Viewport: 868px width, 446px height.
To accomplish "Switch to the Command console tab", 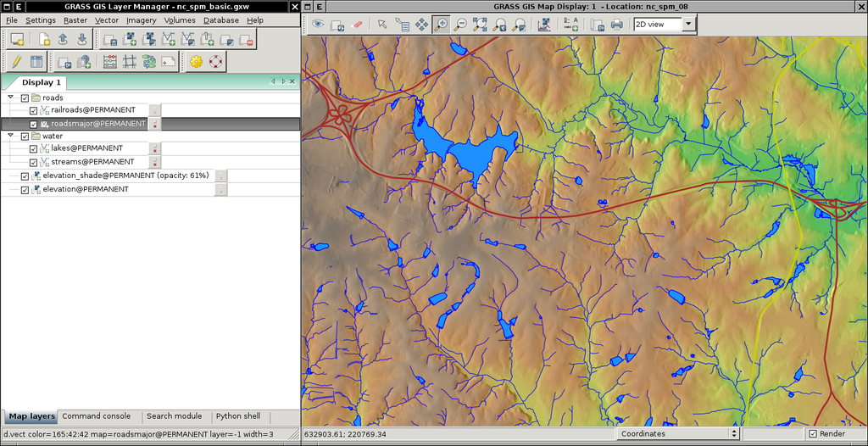I will (x=96, y=416).
